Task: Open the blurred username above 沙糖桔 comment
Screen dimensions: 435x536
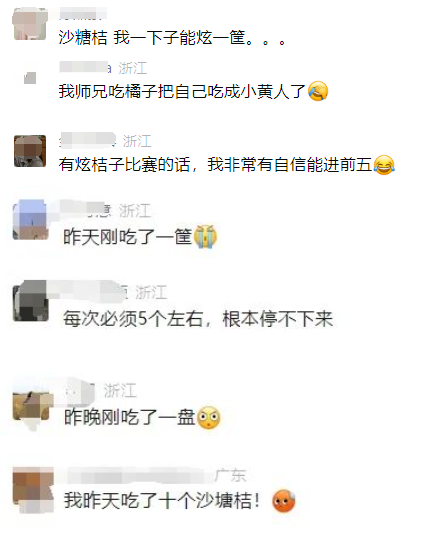Action: pyautogui.click(x=83, y=14)
